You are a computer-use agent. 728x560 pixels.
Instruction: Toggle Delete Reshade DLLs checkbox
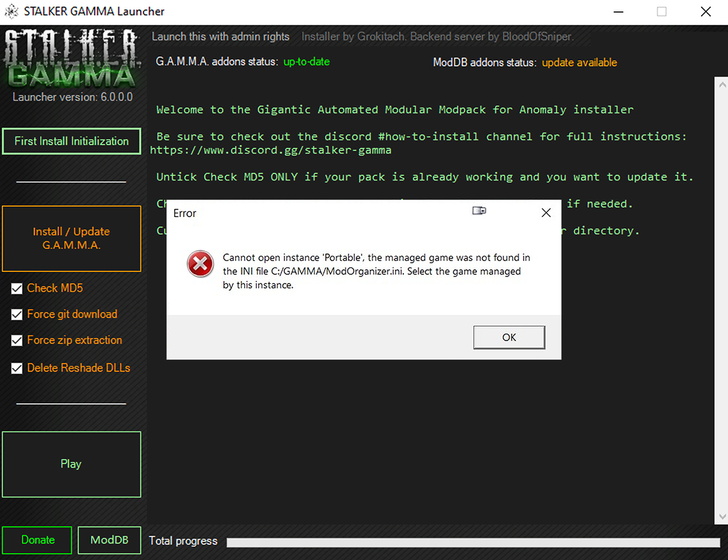pos(17,369)
